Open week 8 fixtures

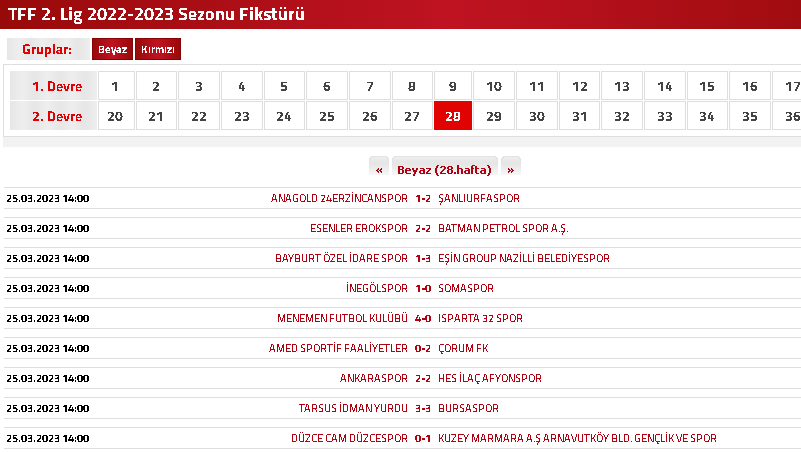coord(412,86)
